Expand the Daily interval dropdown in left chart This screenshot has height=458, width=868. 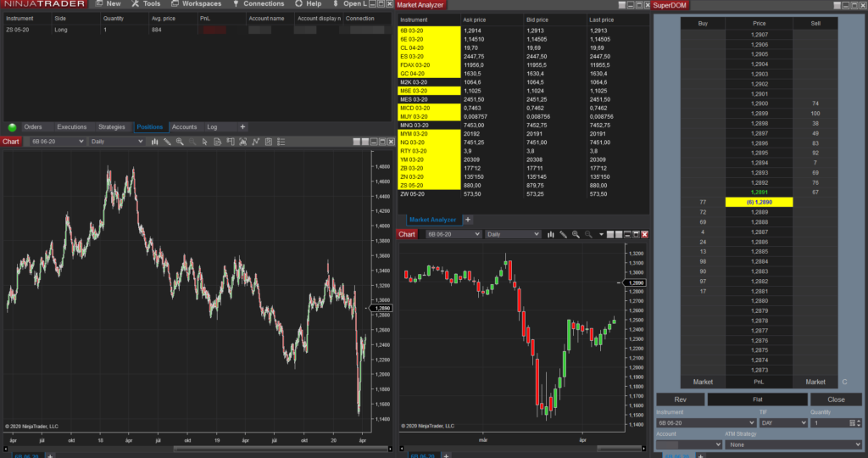pos(117,142)
